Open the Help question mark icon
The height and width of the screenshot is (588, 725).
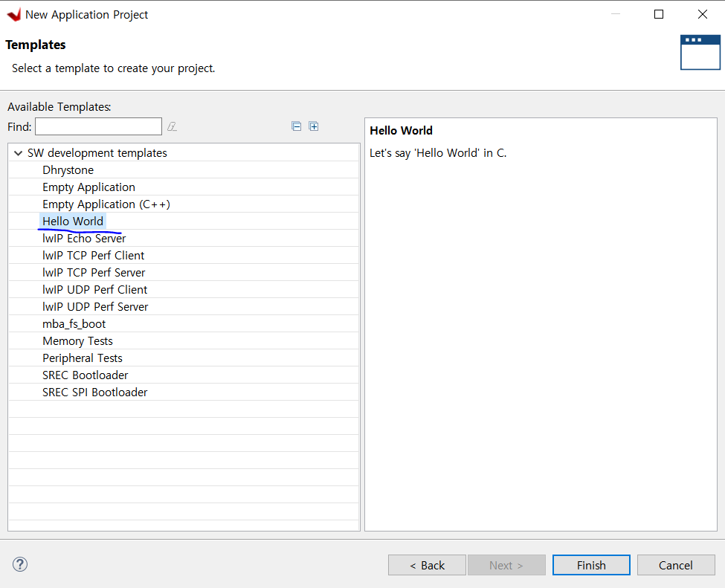[20, 564]
